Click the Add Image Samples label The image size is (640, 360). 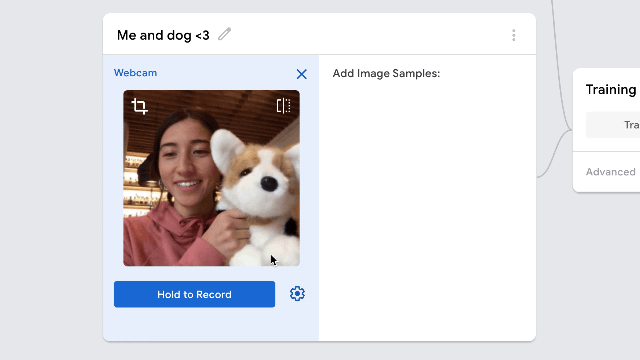coord(386,73)
